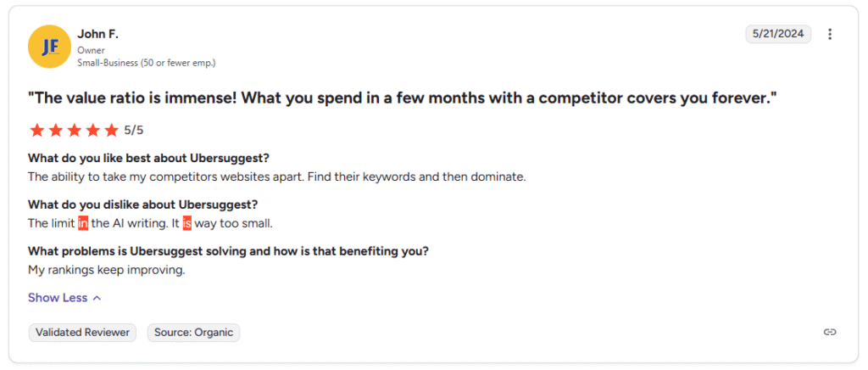Click the third rating star

pos(74,130)
